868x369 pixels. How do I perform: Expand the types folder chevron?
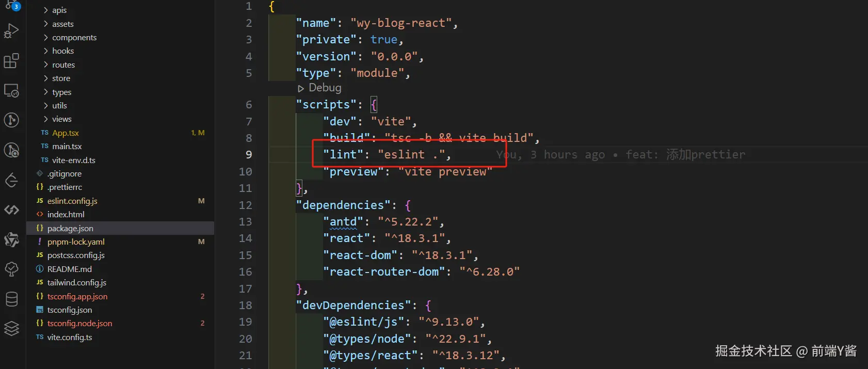(46, 92)
